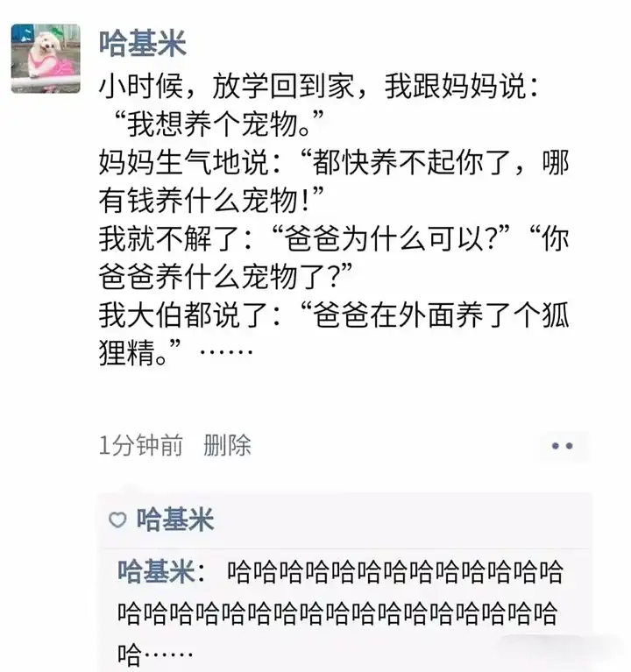Tap the last post line 狸精 with ellipsis
631x672 pixels.
(176, 352)
